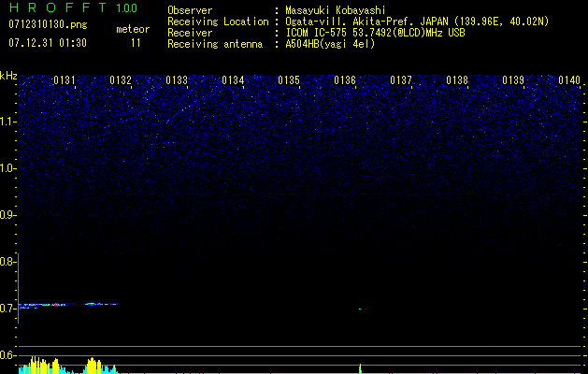Click the 1.1 kHz axis label
Image resolution: width=588 pixels, height=374 pixels.
[7, 122]
